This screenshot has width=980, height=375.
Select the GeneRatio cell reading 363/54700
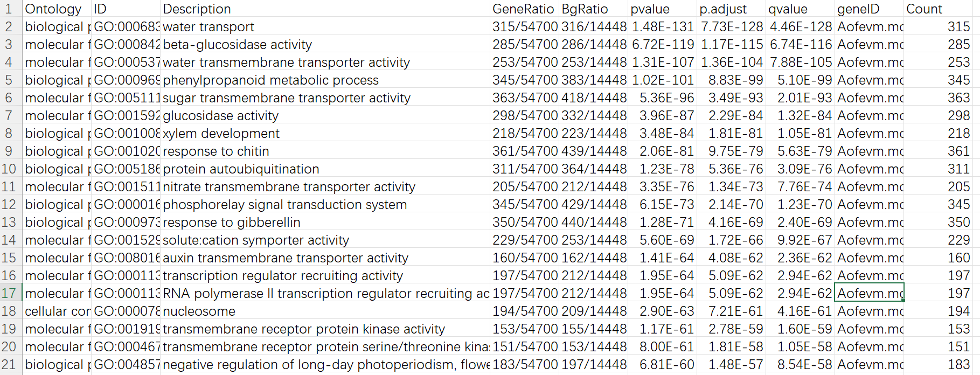point(524,98)
